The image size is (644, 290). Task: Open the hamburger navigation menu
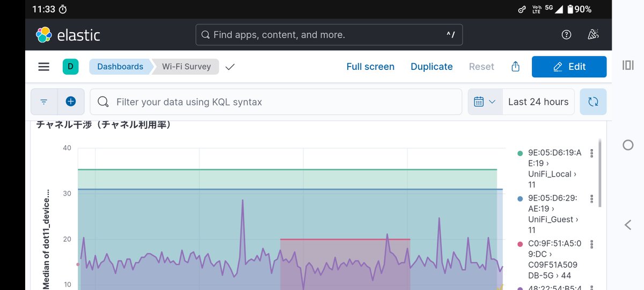click(x=44, y=67)
